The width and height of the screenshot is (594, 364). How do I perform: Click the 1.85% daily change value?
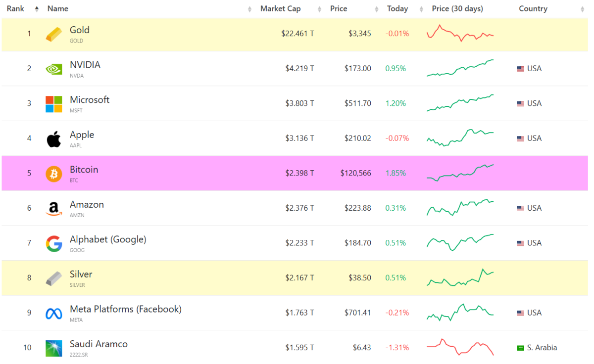[x=396, y=174]
